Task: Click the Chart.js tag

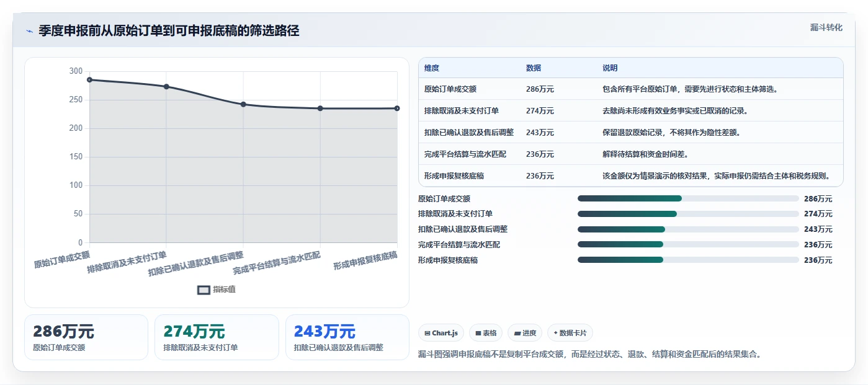Action: tap(441, 333)
